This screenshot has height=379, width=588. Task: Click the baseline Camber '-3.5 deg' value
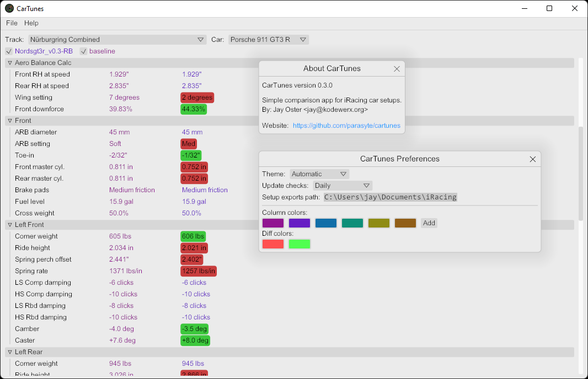tap(194, 329)
